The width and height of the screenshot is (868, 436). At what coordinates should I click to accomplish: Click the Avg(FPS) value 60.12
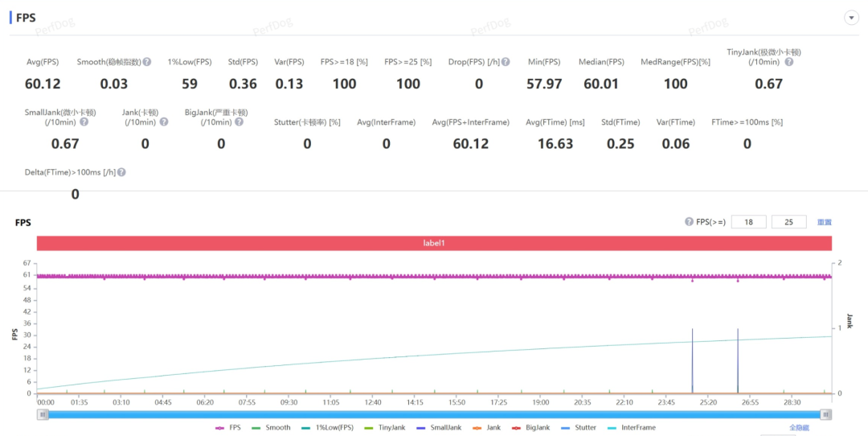43,84
